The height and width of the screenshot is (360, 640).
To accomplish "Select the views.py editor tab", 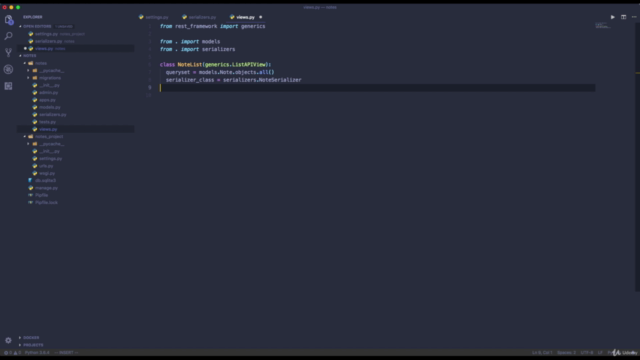I will point(245,17).
